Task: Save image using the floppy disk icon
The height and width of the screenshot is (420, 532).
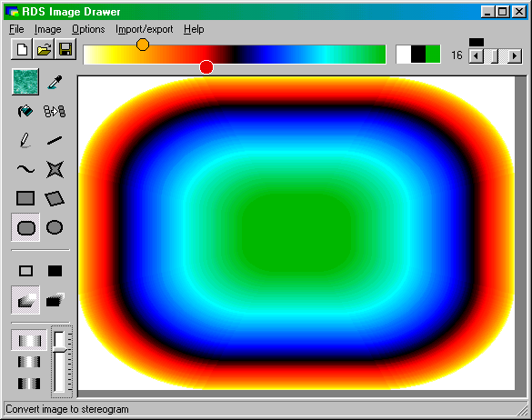Action: [x=65, y=49]
